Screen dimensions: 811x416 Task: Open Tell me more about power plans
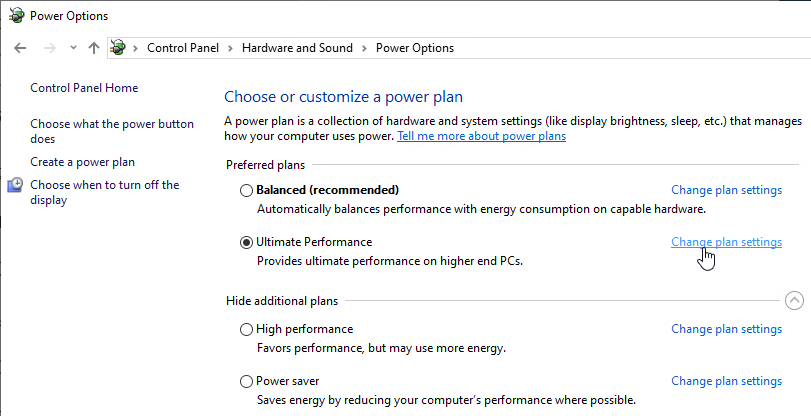click(482, 136)
